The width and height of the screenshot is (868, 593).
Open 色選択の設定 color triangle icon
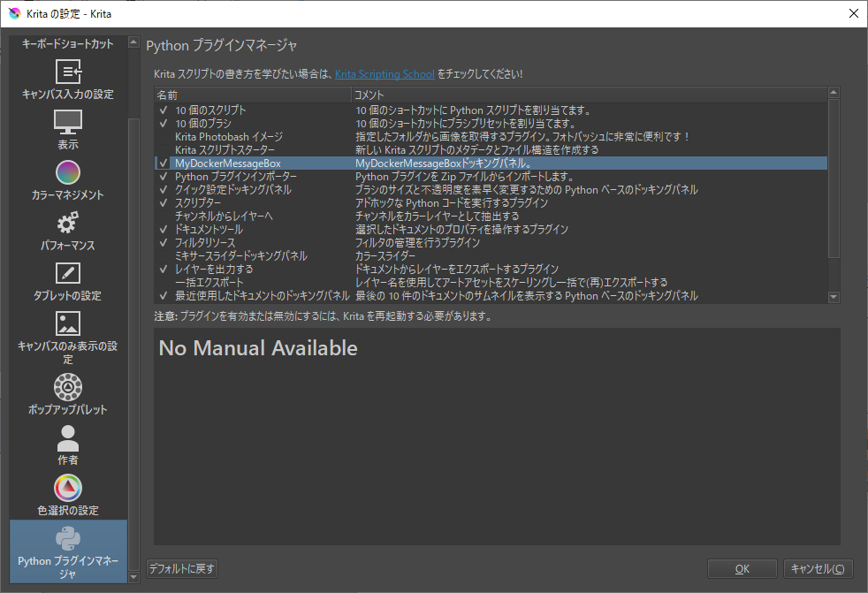coord(68,488)
